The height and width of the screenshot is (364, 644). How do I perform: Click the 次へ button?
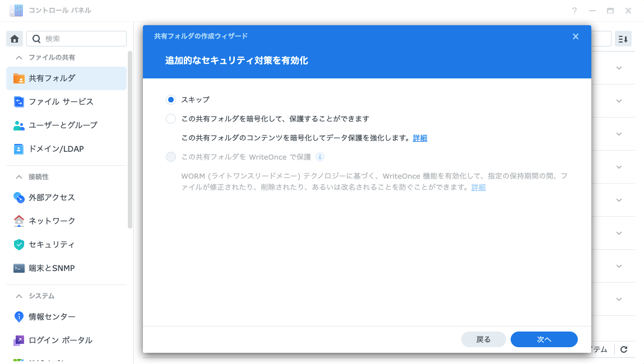(x=544, y=339)
